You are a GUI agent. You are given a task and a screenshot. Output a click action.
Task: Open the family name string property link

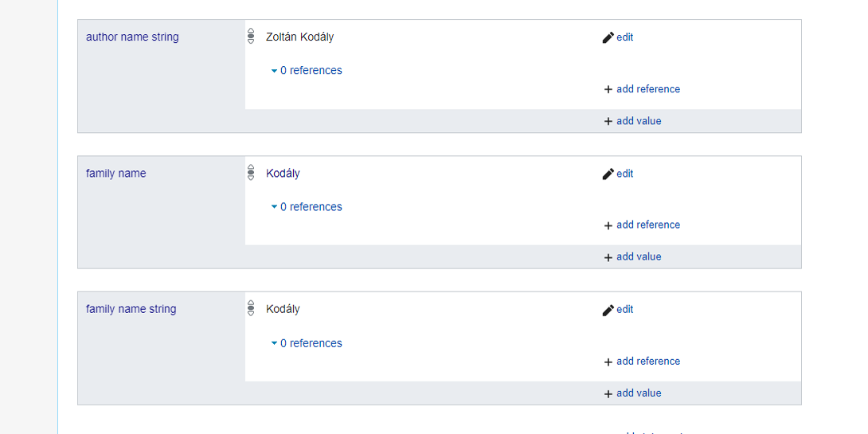pos(131,309)
